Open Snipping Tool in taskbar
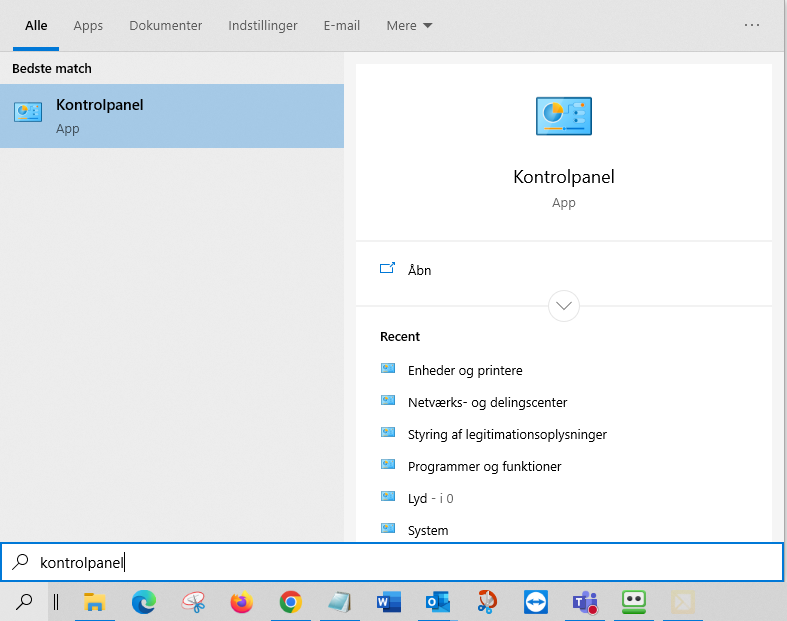Viewport: 787px width, 621px height. 193,602
